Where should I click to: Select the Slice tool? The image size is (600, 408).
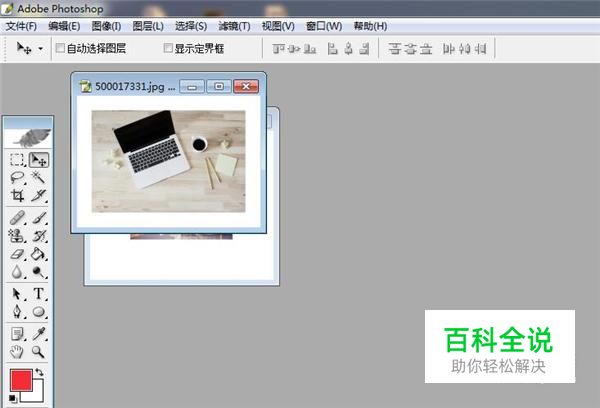click(x=38, y=195)
